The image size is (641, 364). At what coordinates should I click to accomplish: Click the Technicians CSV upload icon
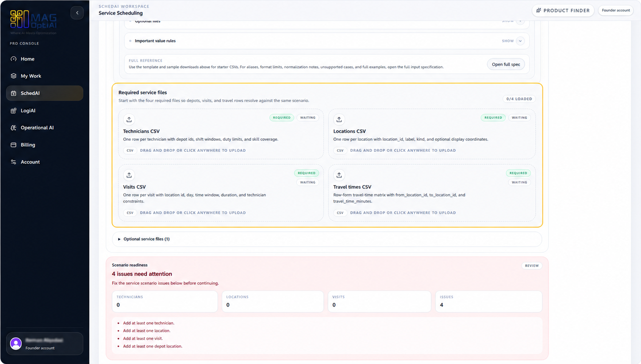click(129, 119)
